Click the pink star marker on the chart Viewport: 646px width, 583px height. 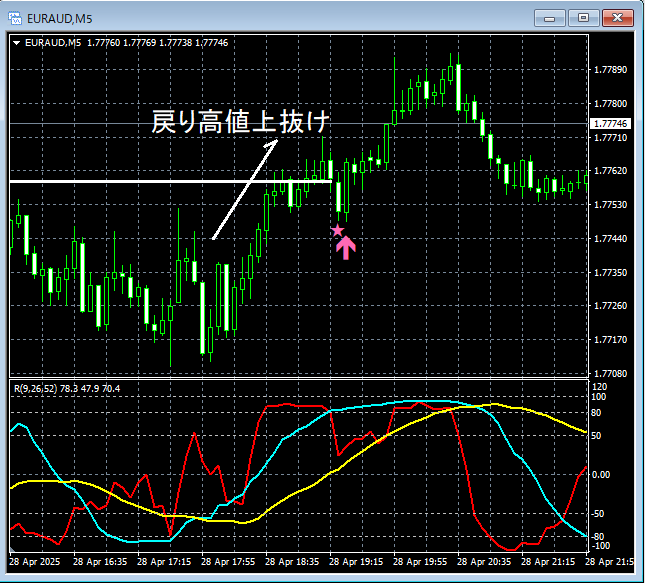click(337, 231)
